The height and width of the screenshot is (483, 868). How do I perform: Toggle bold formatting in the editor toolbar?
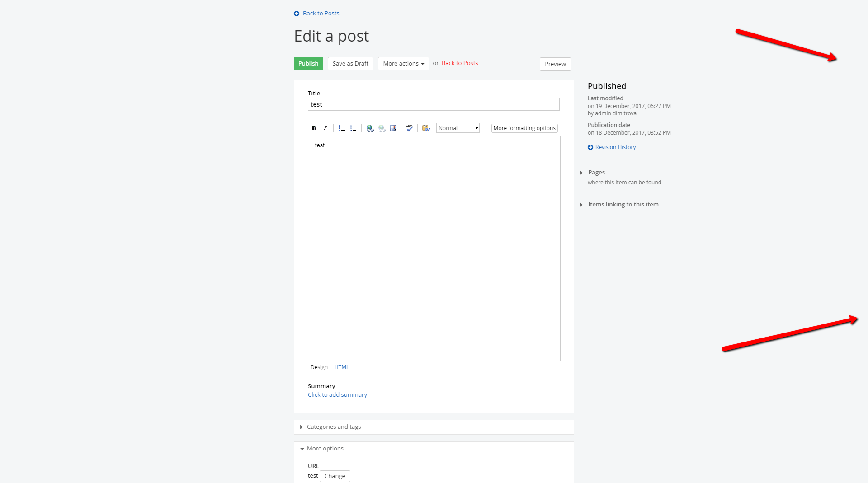pyautogui.click(x=314, y=128)
